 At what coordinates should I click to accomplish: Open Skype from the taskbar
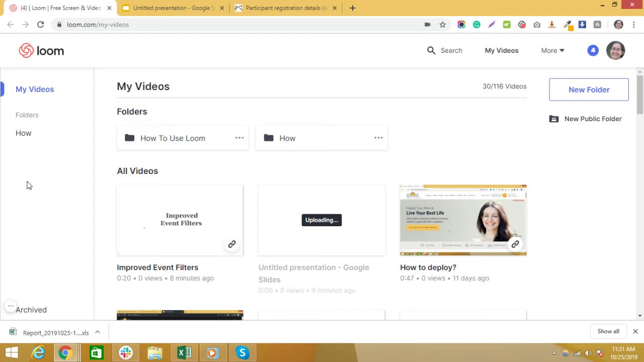point(243,353)
